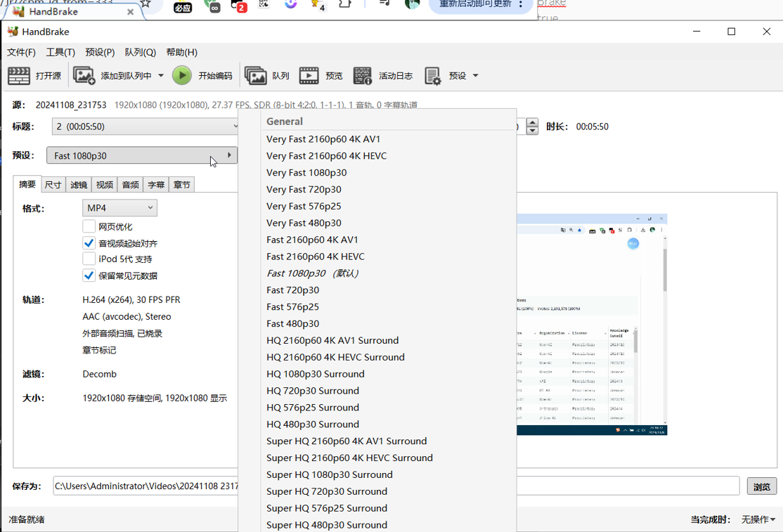Screen dimensions: 783x532
Task: Decrease value with range spinner down arrow
Action: pos(532,131)
